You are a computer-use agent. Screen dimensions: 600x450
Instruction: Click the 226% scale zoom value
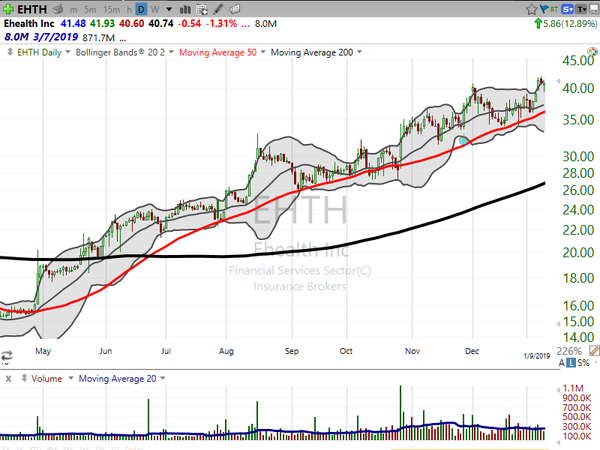(x=569, y=351)
